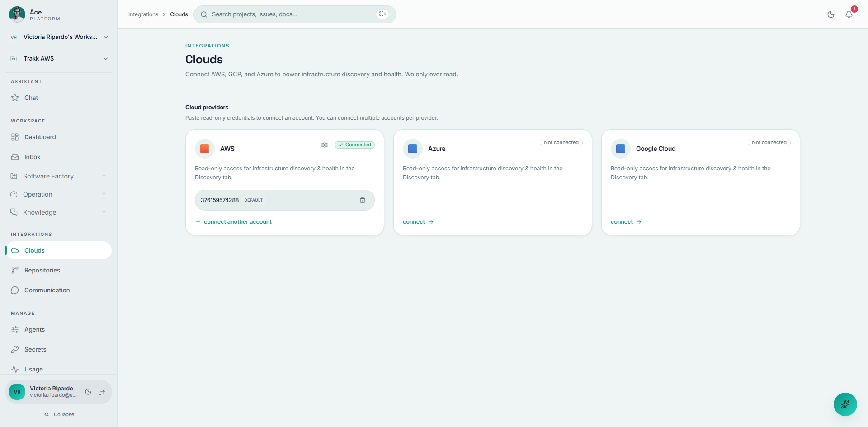The width and height of the screenshot is (868, 427).
Task: Click the VR user avatar at bottom
Action: click(x=17, y=392)
